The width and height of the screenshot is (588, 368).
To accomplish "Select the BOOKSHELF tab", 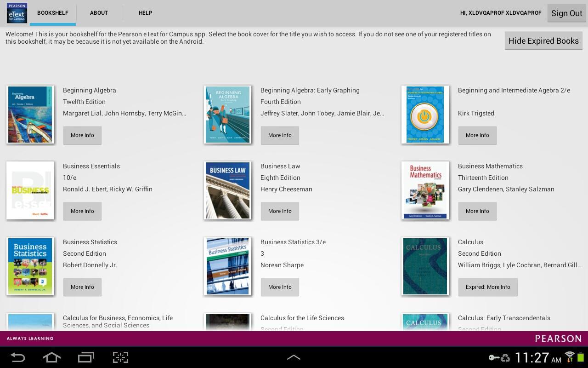I will (x=52, y=13).
